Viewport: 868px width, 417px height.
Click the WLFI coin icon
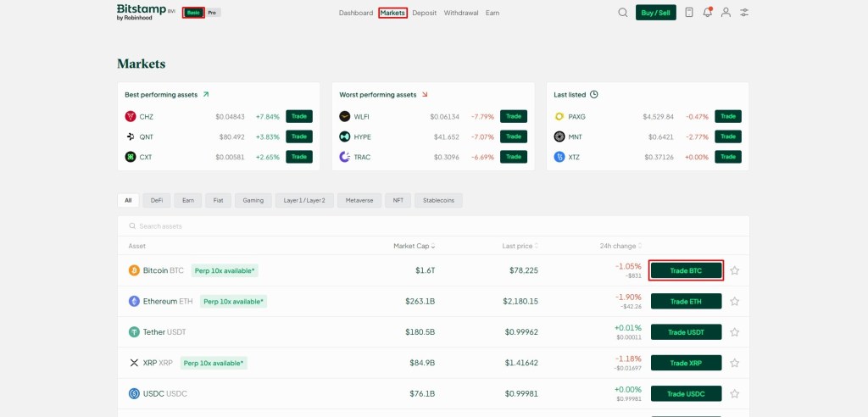[x=345, y=116]
